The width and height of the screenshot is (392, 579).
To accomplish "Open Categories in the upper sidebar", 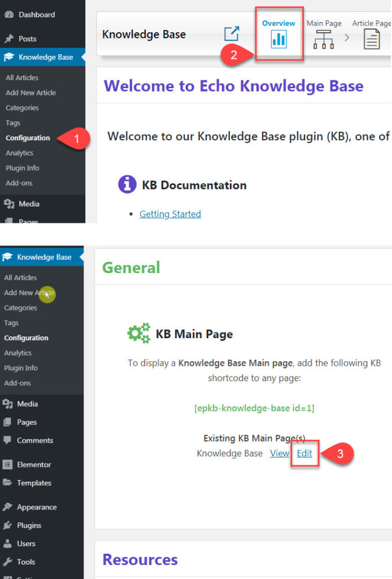I will coord(22,108).
